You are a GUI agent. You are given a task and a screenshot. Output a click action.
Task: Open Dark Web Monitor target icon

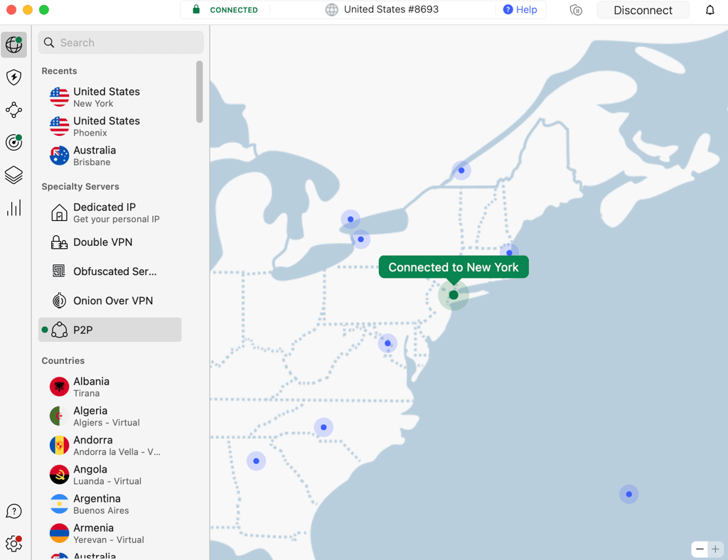click(14, 142)
